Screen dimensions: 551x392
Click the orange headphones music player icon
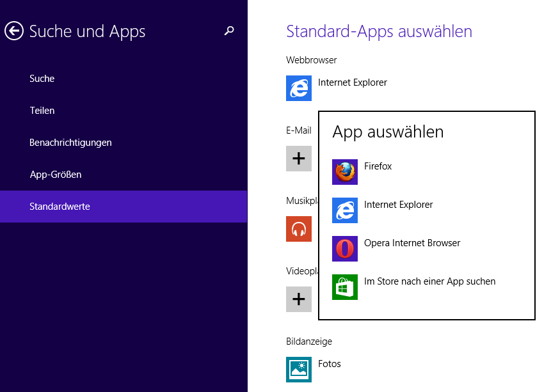299,229
